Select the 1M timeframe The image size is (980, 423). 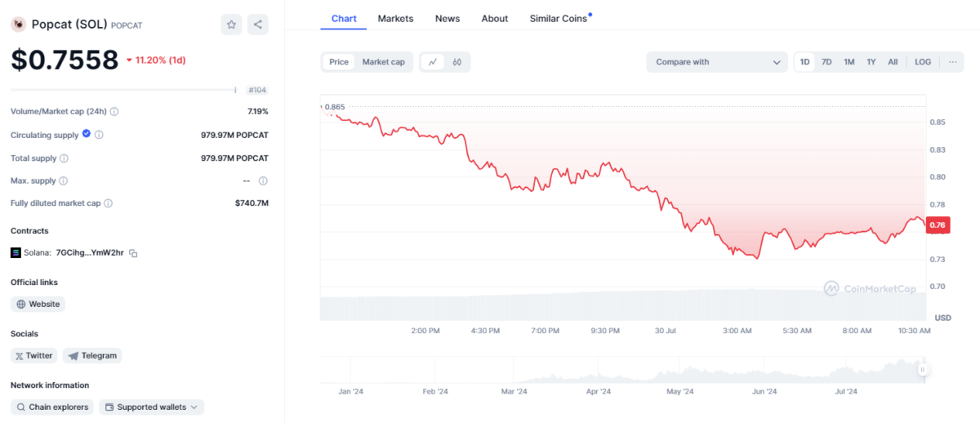849,62
